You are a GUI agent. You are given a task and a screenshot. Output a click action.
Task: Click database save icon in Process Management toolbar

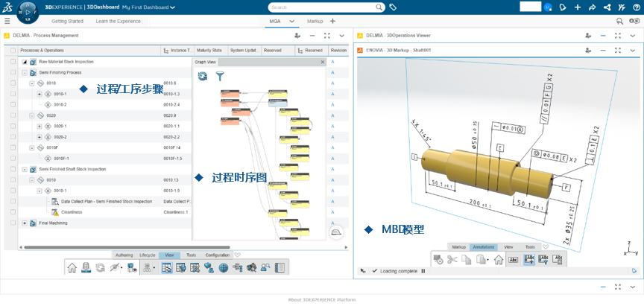point(86,268)
